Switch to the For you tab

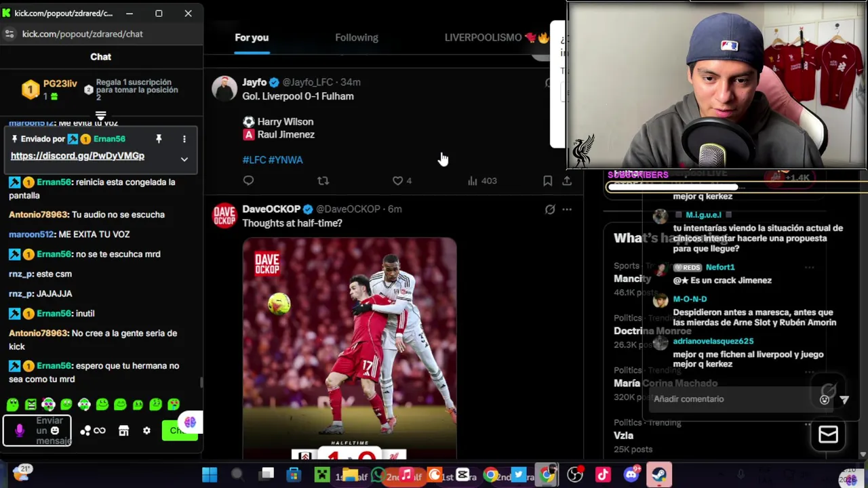252,37
